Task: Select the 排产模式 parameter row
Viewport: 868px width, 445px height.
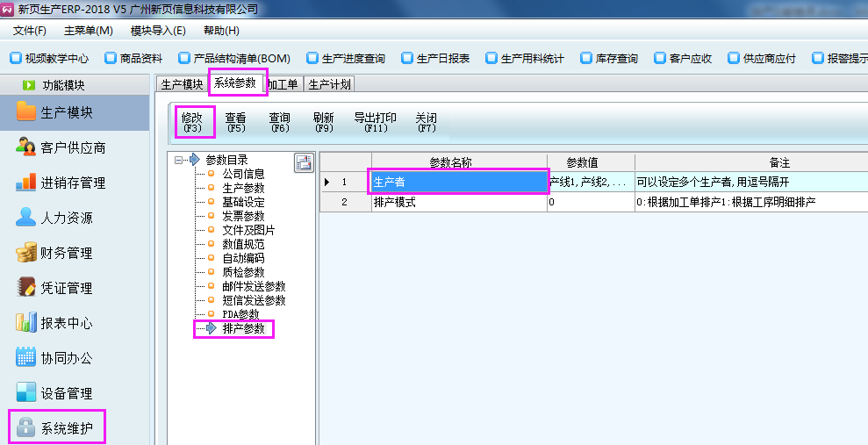Action: click(x=458, y=202)
